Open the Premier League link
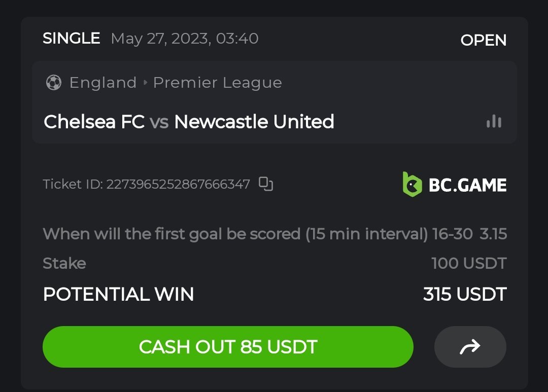 pyautogui.click(x=217, y=82)
